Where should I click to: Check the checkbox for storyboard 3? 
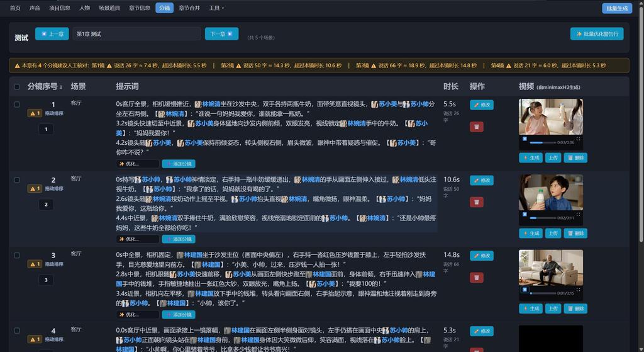point(17,255)
